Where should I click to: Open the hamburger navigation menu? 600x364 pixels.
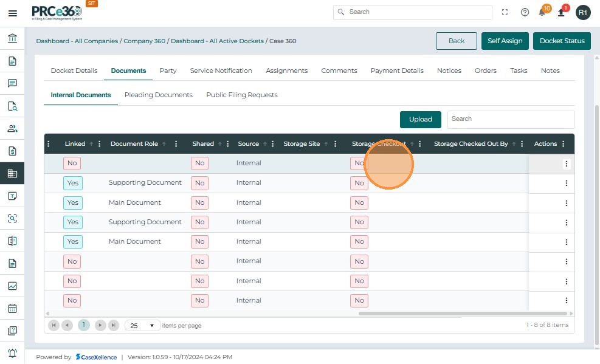(12, 13)
